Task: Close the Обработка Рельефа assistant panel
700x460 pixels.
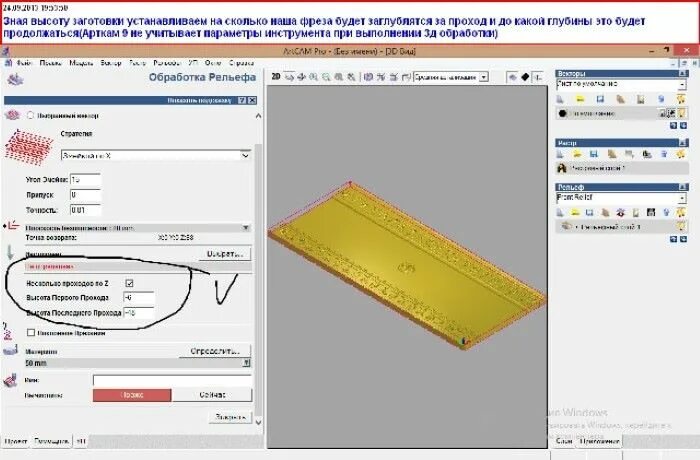Action: click(252, 100)
